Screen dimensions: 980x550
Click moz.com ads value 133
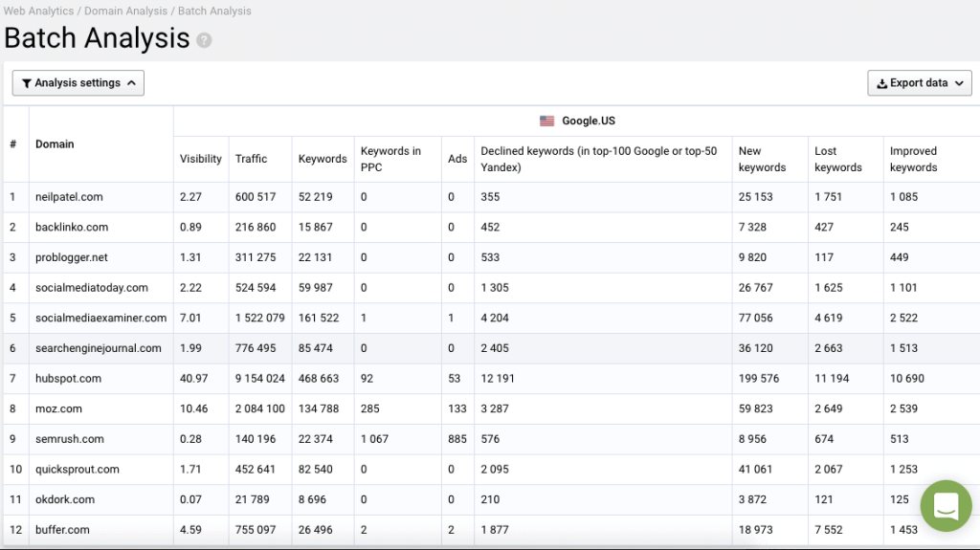(x=457, y=408)
